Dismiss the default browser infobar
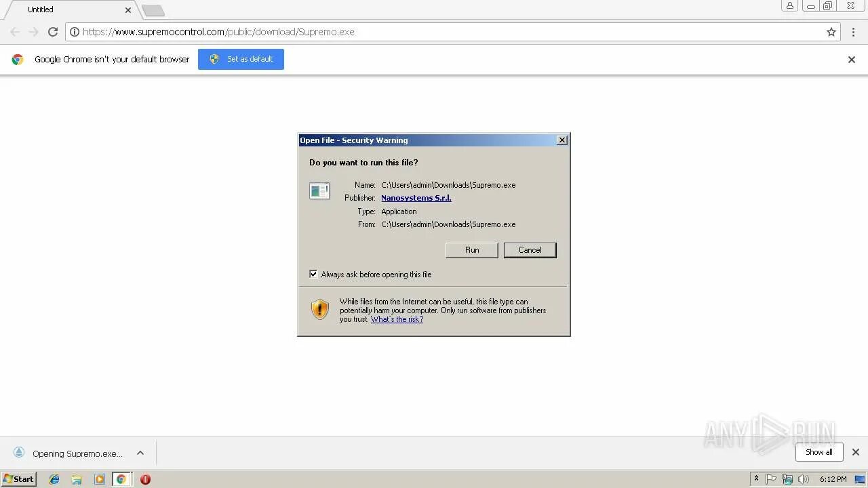The height and width of the screenshot is (488, 868). tap(852, 60)
